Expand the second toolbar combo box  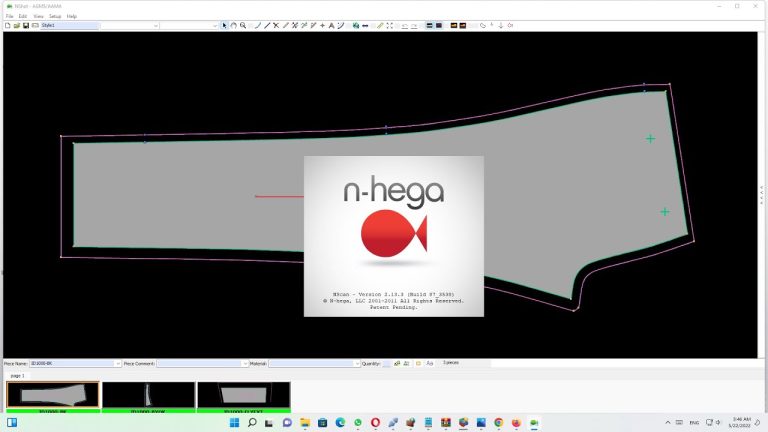(x=215, y=25)
